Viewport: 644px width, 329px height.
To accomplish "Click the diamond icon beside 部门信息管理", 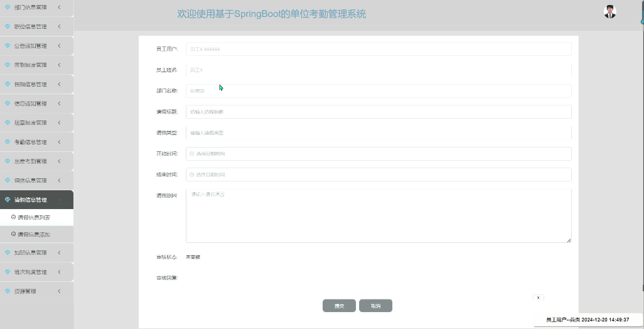I will point(8,7).
